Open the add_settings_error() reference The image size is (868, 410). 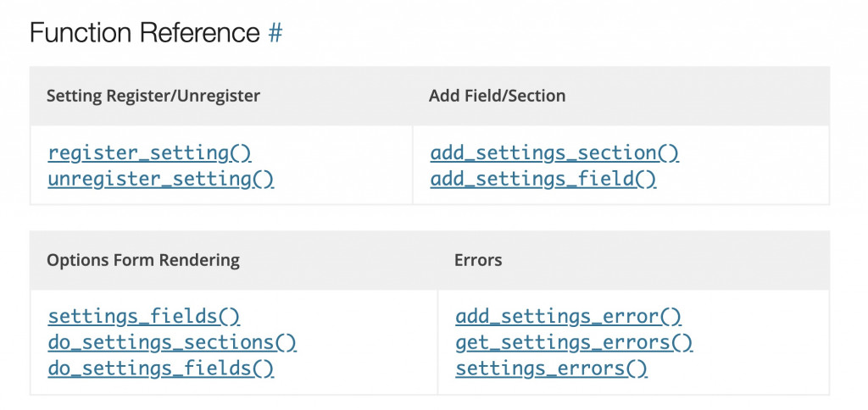click(568, 317)
